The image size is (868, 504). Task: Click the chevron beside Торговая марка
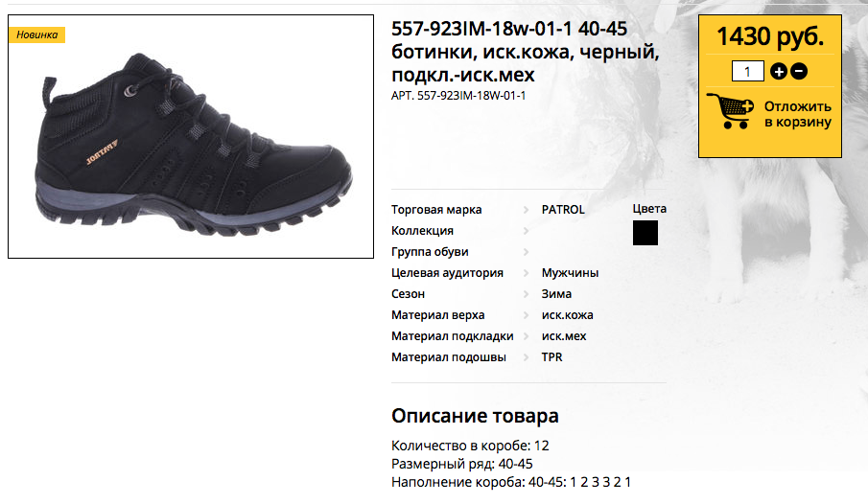click(526, 210)
